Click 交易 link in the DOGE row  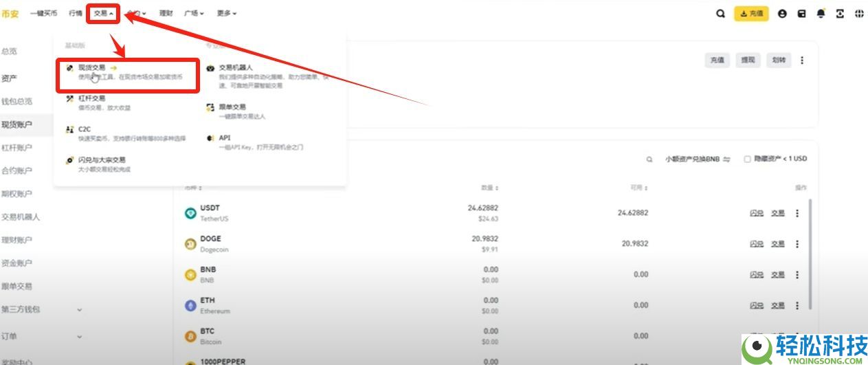pos(777,244)
